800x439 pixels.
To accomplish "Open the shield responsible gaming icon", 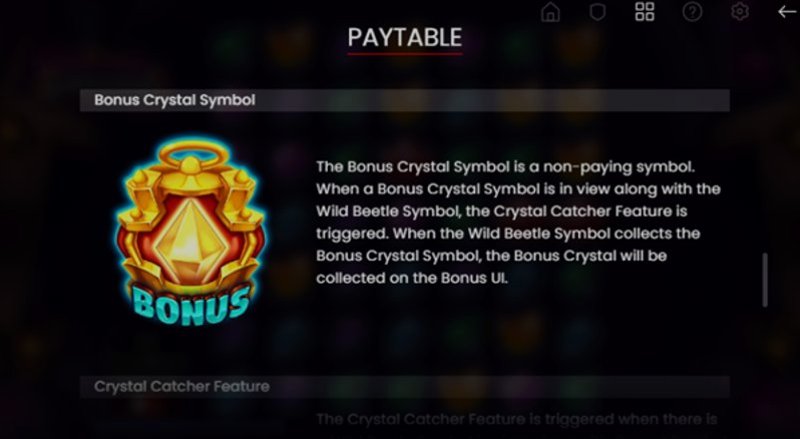I will pos(597,12).
